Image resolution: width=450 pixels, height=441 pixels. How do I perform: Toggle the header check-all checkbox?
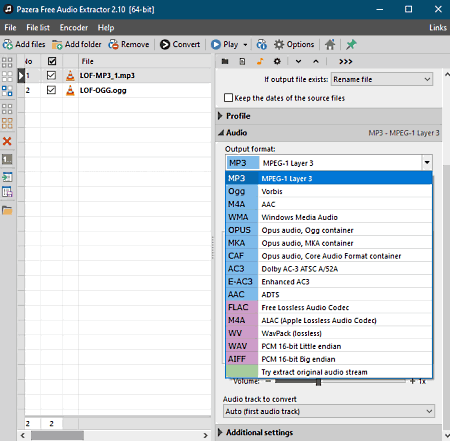(52, 61)
